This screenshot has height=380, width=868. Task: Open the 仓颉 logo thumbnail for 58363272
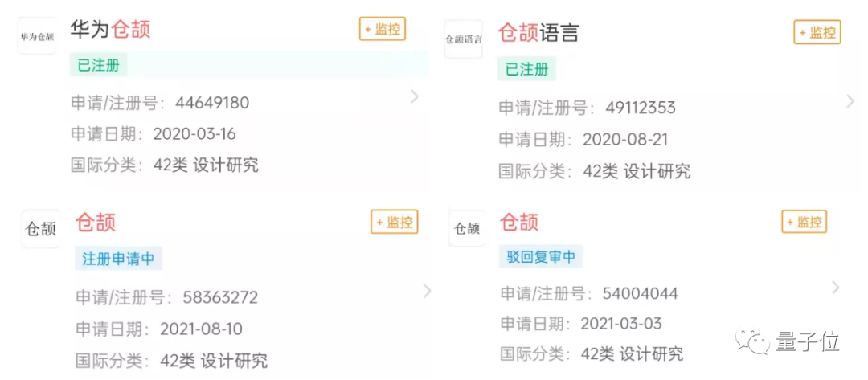[x=40, y=229]
